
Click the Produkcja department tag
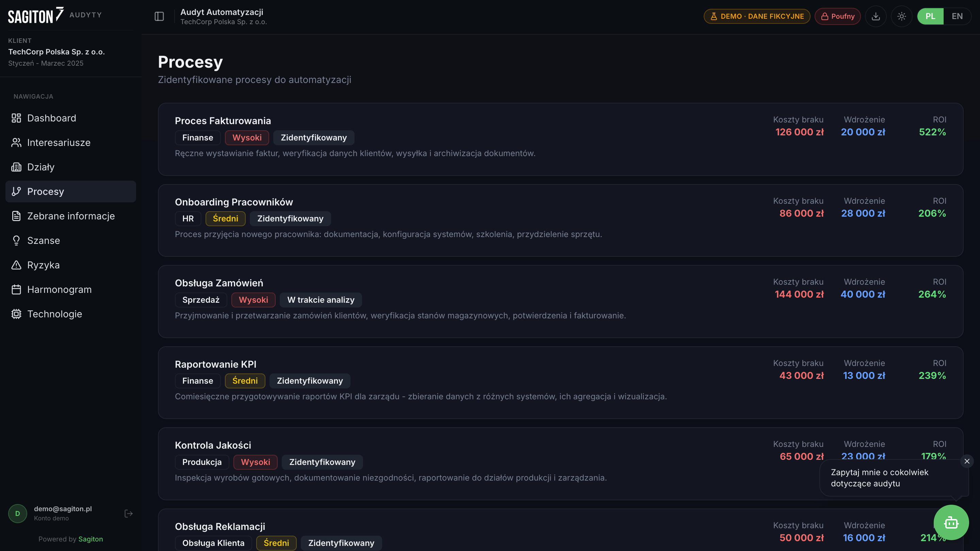click(202, 462)
